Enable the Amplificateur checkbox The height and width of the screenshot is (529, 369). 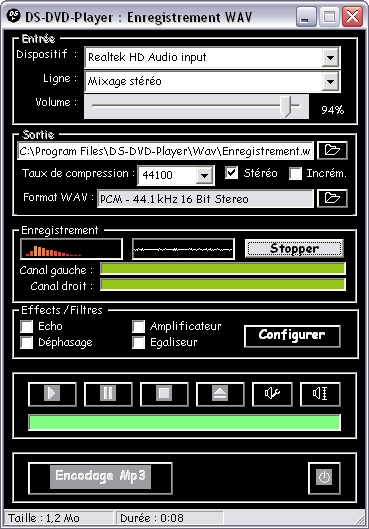(139, 326)
